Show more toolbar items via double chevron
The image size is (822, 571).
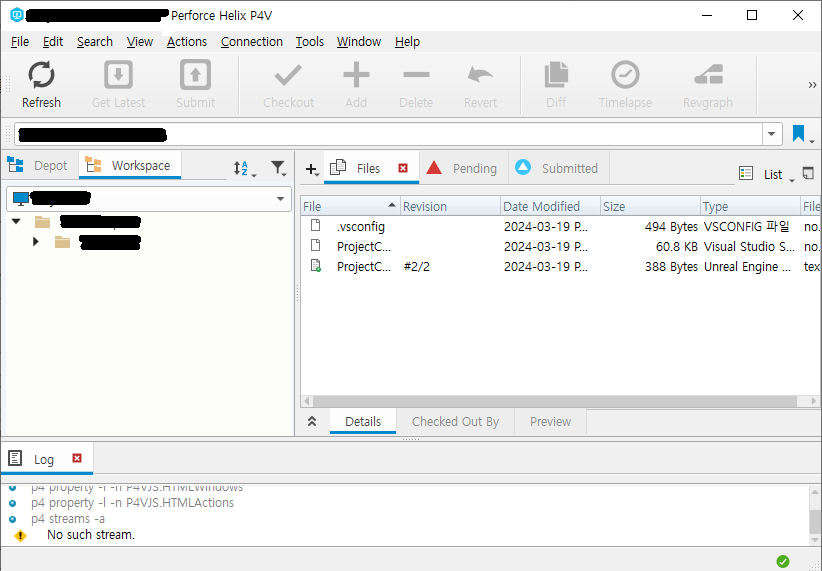pos(812,84)
